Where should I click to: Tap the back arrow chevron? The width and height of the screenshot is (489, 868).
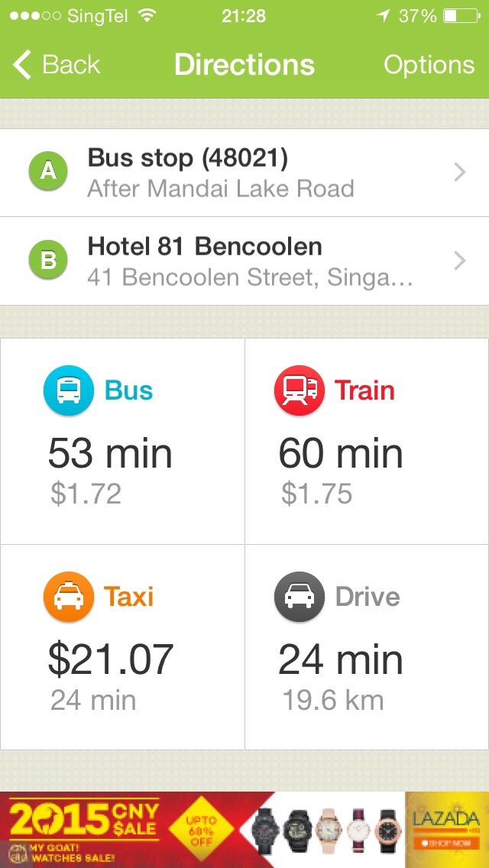[x=23, y=65]
